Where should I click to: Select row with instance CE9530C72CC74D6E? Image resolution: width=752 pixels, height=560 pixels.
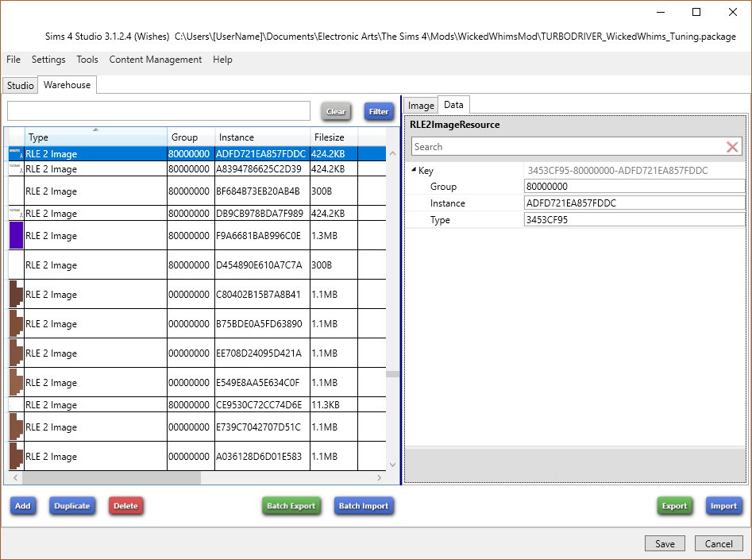pos(197,404)
